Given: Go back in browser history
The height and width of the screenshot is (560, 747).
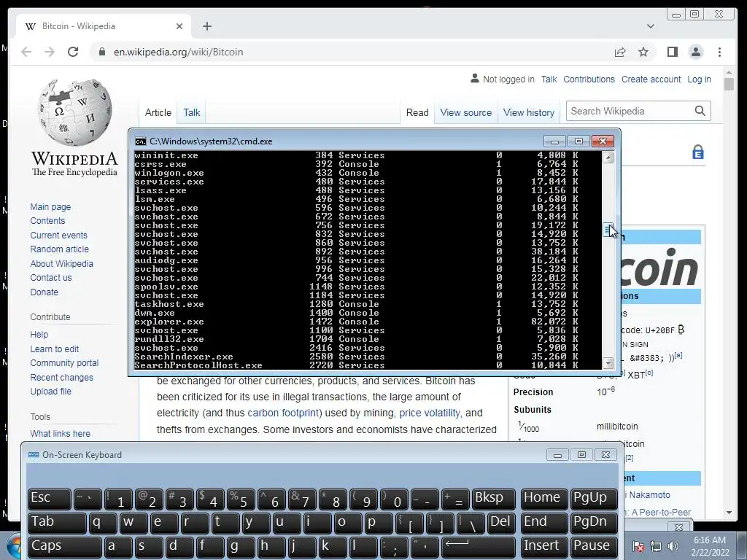Looking at the screenshot, I should coord(26,52).
